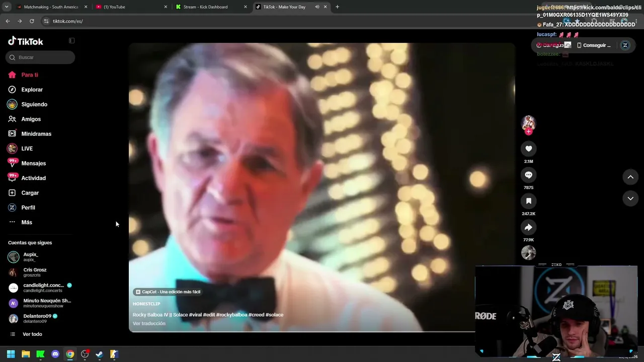Screen dimensions: 644x362
Task: Follow the creator with the plus badge
Action: tap(528, 132)
